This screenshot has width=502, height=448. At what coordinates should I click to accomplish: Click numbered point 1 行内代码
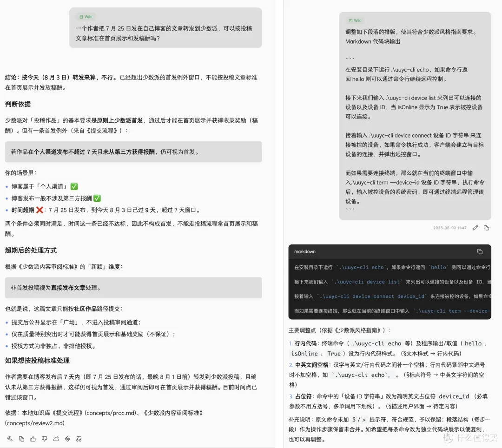[x=389, y=349]
